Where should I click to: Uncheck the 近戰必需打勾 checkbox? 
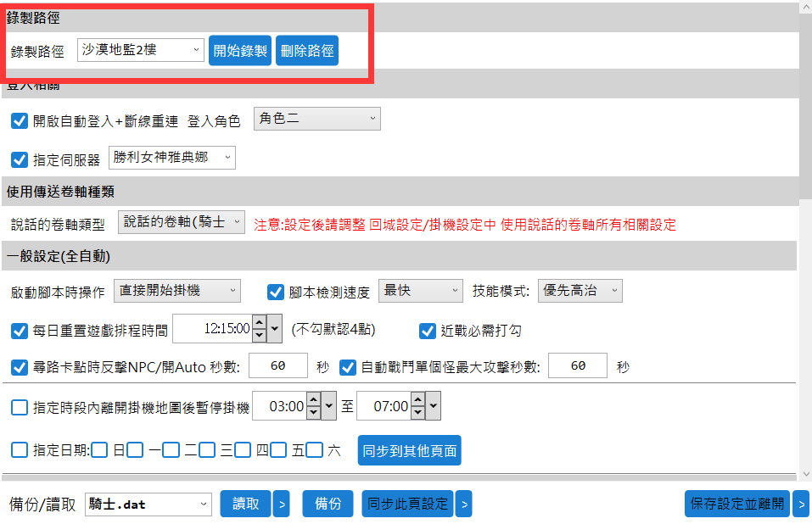427,330
